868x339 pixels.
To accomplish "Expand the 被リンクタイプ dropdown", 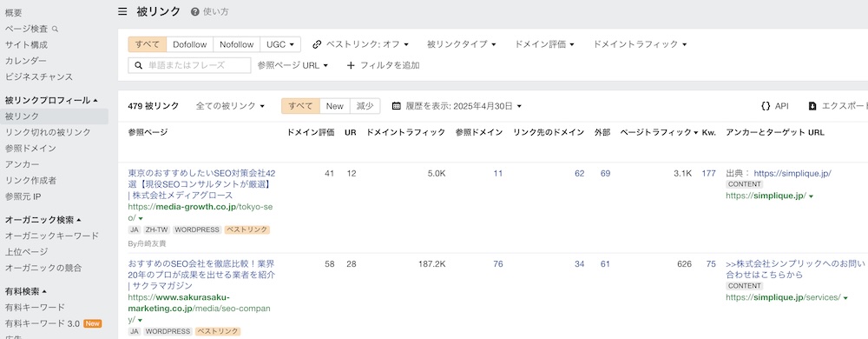I will [461, 44].
